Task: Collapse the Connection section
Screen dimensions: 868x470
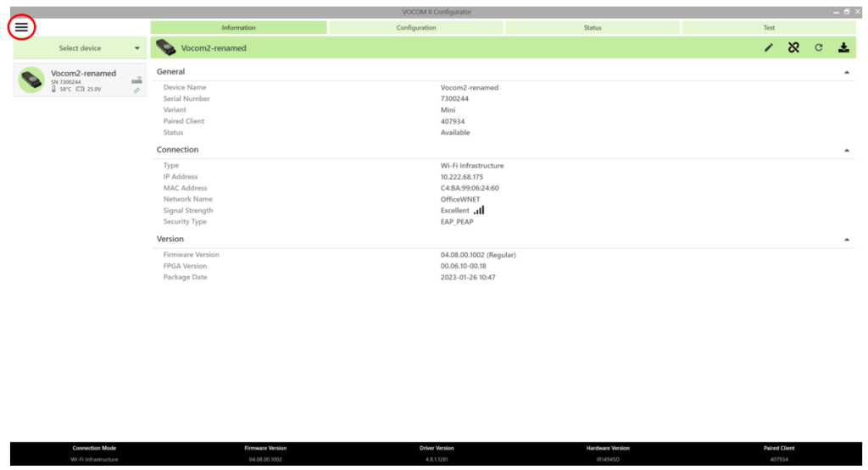Action: (x=847, y=151)
